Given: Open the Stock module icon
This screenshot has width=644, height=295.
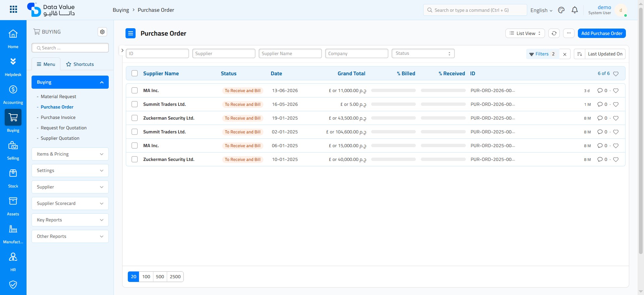Looking at the screenshot, I should coord(13,178).
